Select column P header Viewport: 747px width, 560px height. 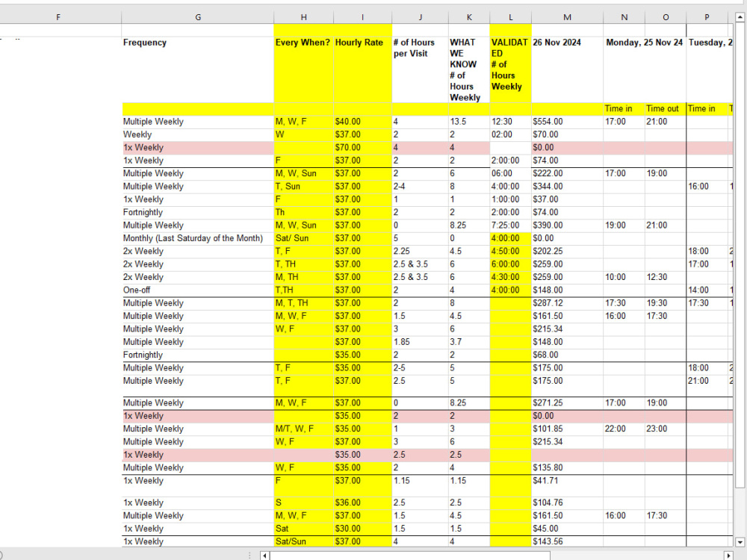(707, 17)
